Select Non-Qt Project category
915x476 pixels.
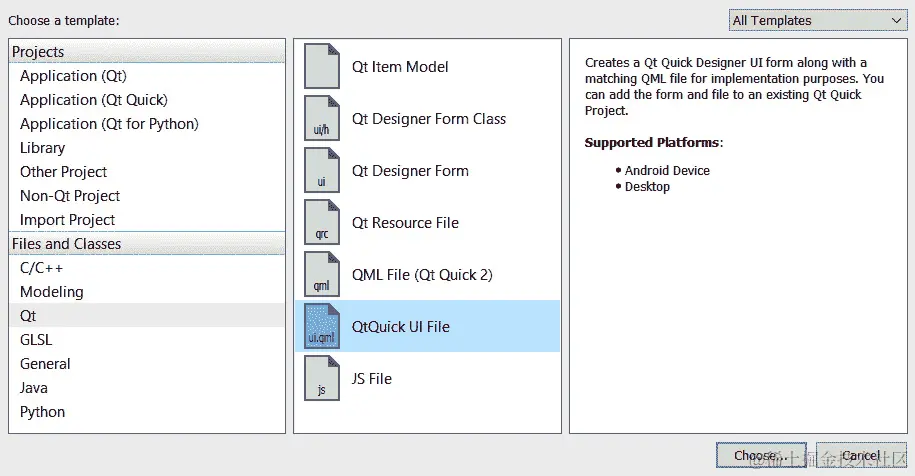pyautogui.click(x=147, y=195)
